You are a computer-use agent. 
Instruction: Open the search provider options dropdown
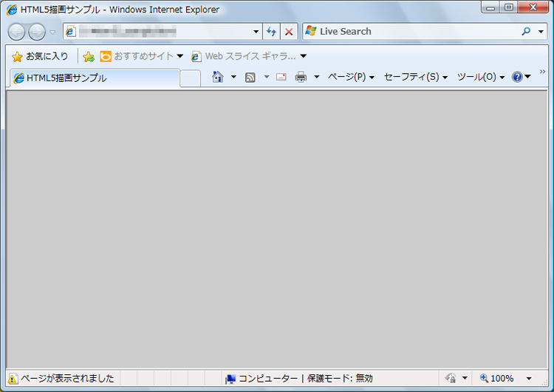[541, 32]
